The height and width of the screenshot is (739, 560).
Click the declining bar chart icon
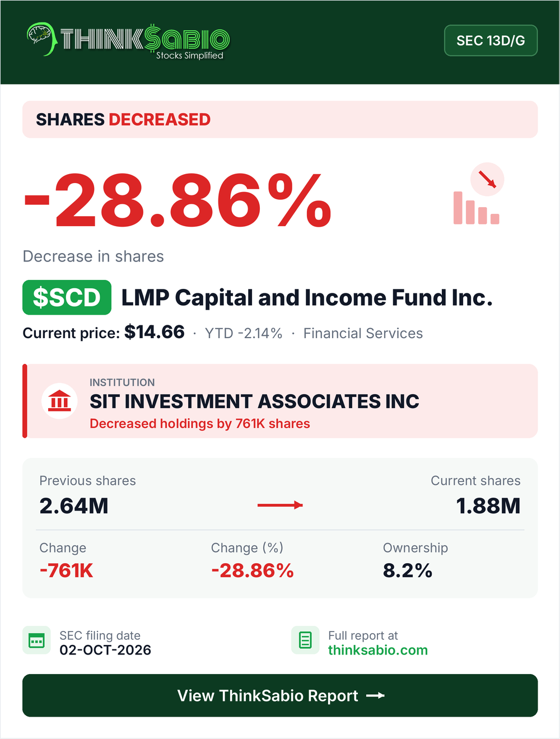coord(476,208)
